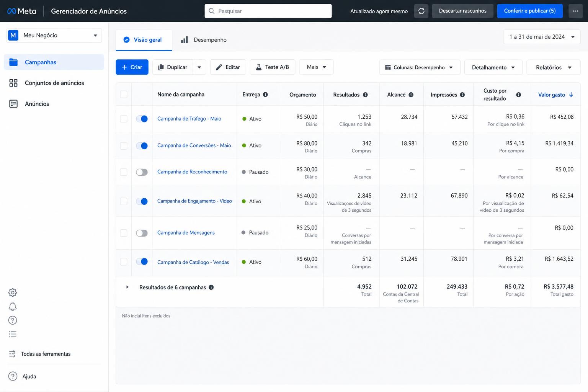Open the question mark help icon above list icon
This screenshot has width=588, height=392.
pos(13,320)
